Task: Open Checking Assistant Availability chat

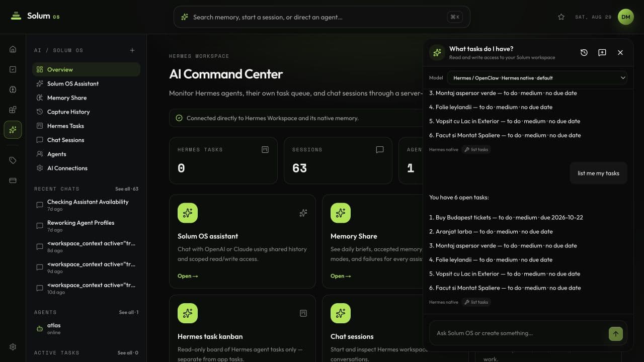Action: coord(86,205)
